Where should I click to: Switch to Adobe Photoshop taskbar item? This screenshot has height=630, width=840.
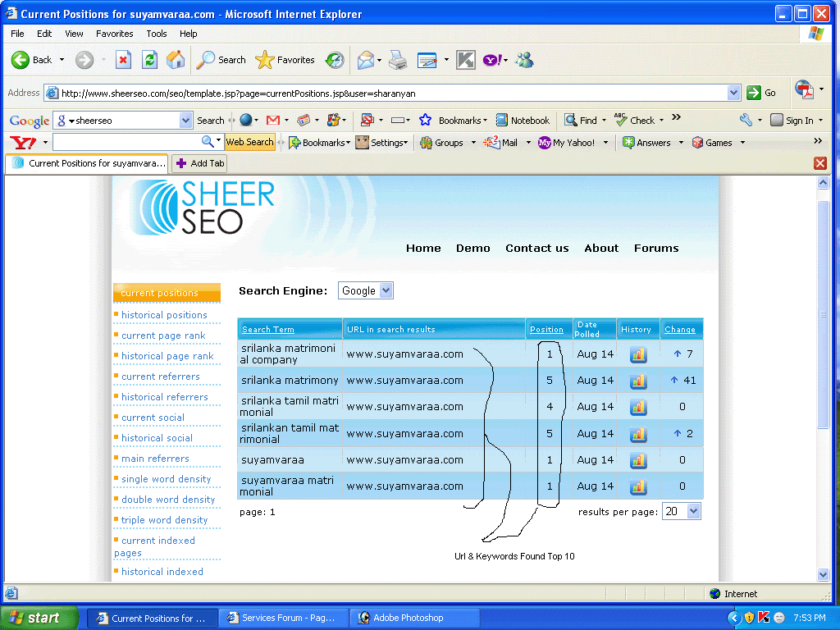tap(414, 618)
